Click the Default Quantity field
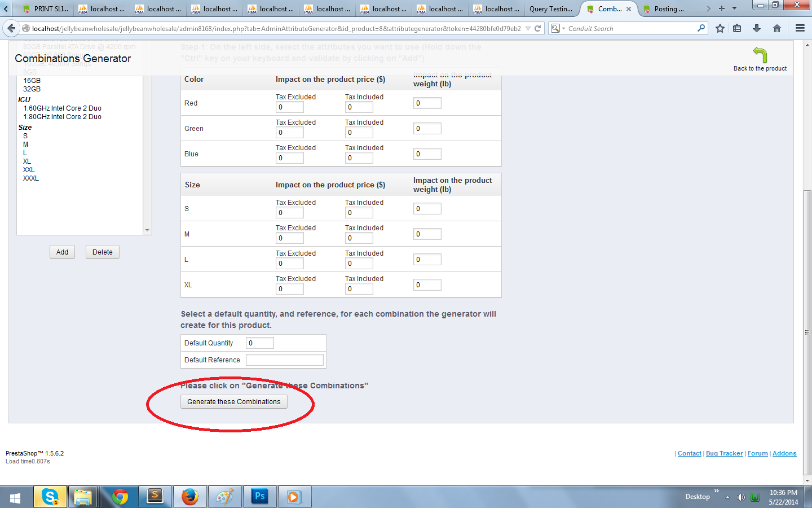The height and width of the screenshot is (508, 812). [260, 343]
